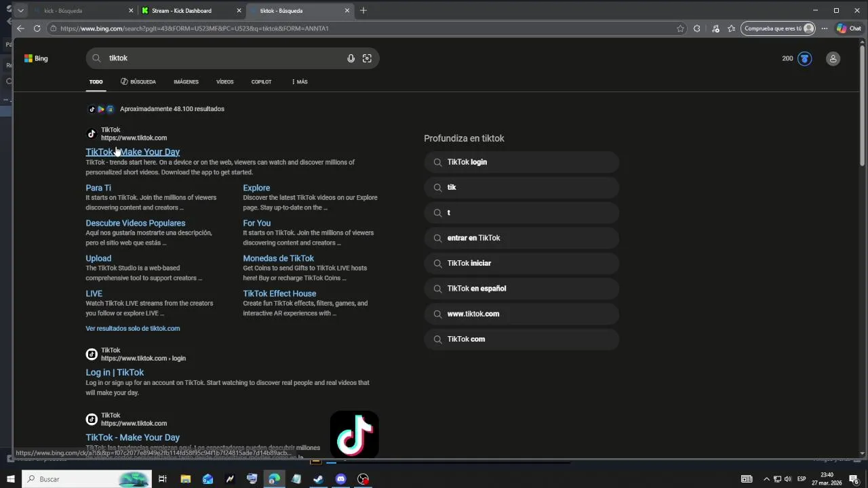Image resolution: width=868 pixels, height=488 pixels.
Task: Close the 'Stream - Kick Dashboard' tab
Action: 239,11
